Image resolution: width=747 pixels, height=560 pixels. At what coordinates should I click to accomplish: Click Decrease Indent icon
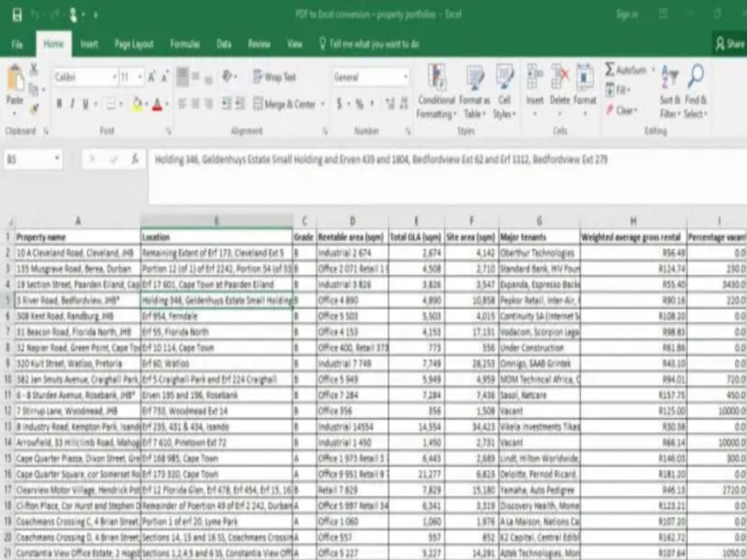pyautogui.click(x=226, y=104)
